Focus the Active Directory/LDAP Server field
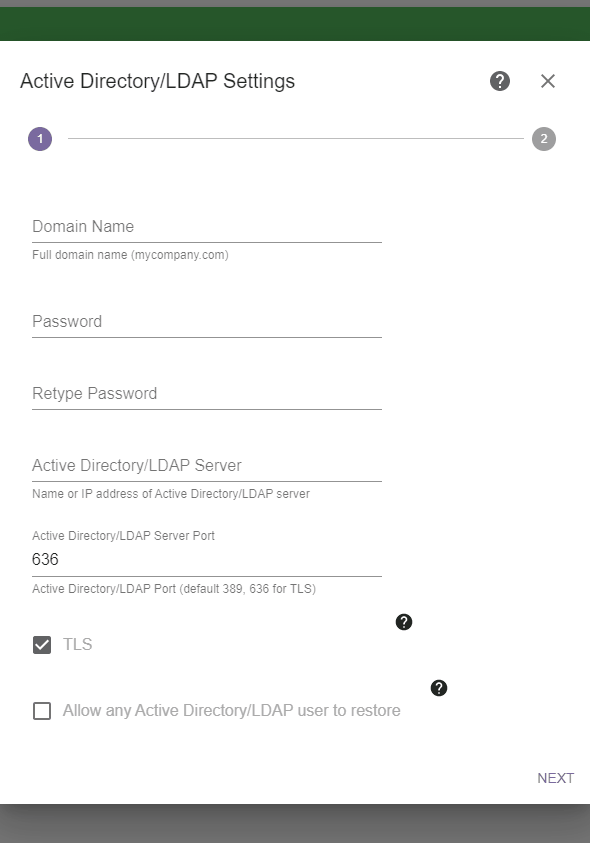Viewport: 590px width, 843px height. (207, 466)
